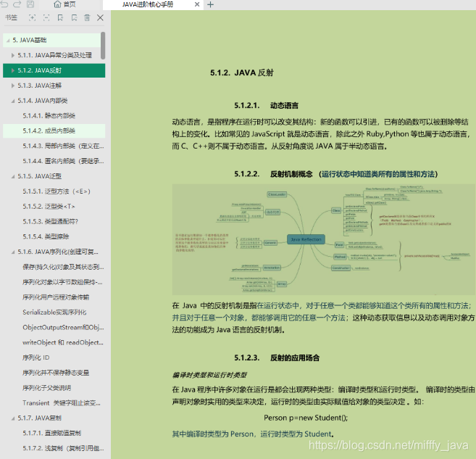Go to bookmark 序列化用户远程对象传输
This screenshot has height=459, width=476.
pos(54,297)
